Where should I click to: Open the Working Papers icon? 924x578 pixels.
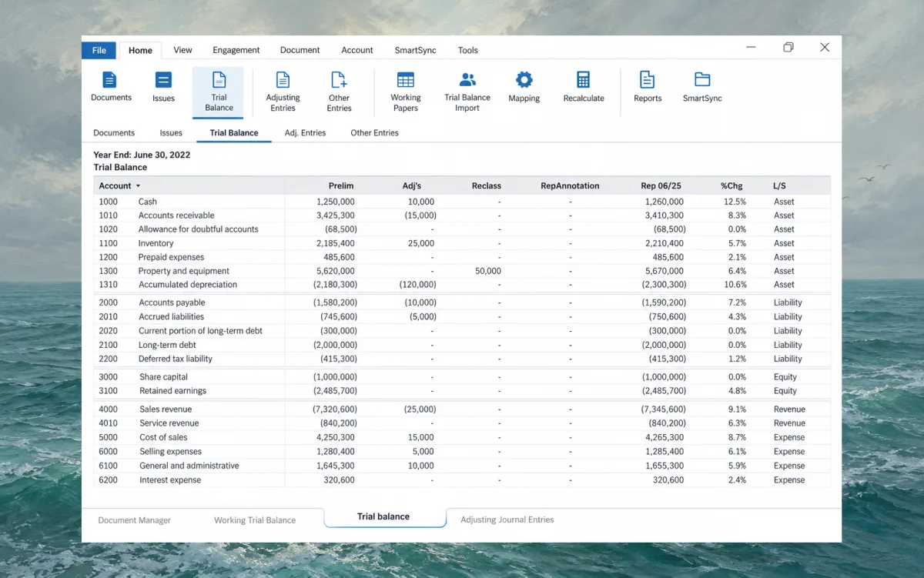406,92
